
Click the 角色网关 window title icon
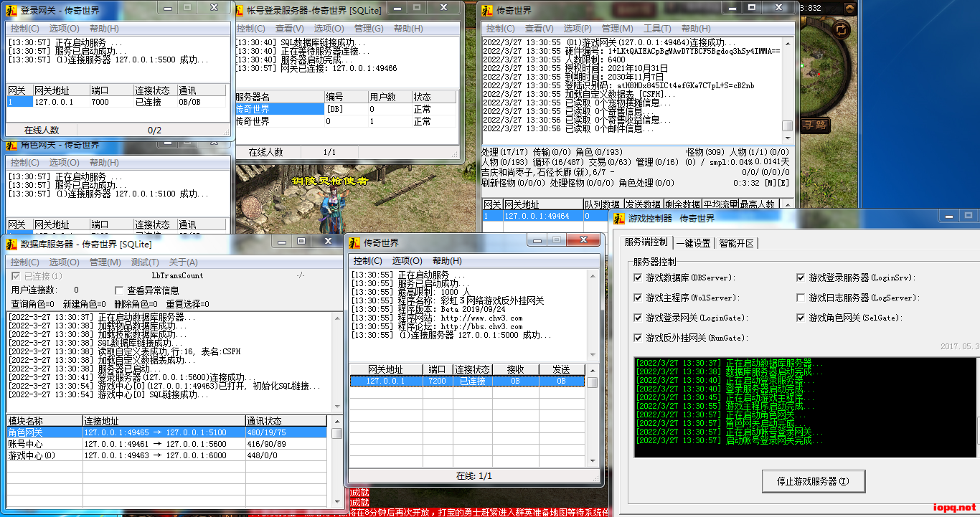[x=11, y=145]
